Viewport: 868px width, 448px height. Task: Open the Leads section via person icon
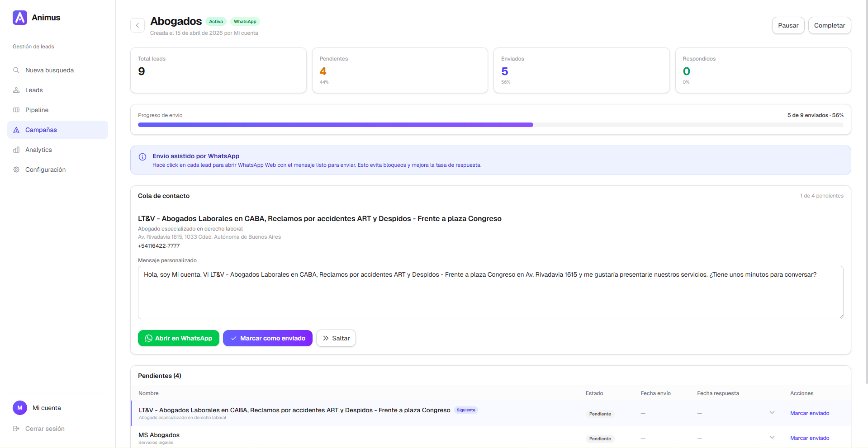[x=16, y=90]
